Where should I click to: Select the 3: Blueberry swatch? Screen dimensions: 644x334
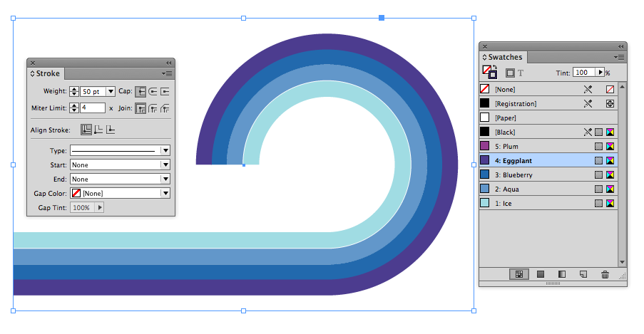tap(548, 174)
